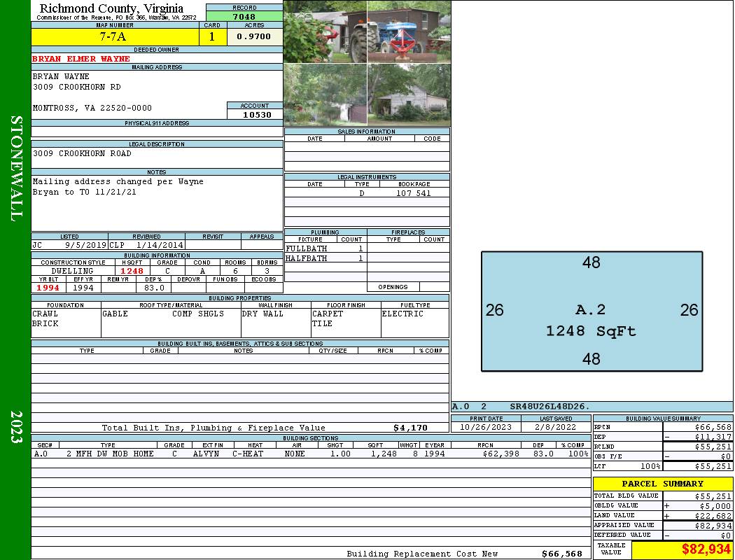Viewport: 735px width, 560px height.
Task: Click the summary DEP value $11,317
Action: [713, 437]
